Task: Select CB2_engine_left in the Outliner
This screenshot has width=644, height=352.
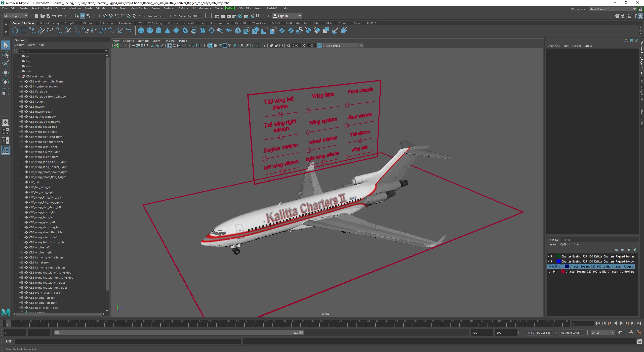Action: (39, 247)
